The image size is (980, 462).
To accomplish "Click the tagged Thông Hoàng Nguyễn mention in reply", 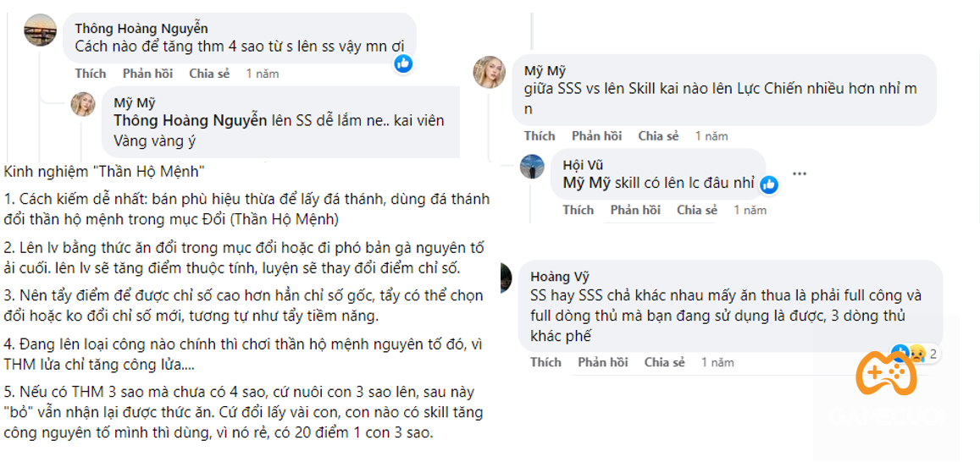I will click(x=191, y=120).
